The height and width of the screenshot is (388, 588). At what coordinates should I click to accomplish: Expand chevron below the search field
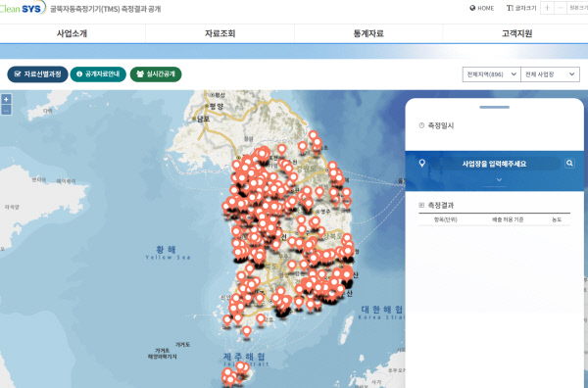point(499,180)
